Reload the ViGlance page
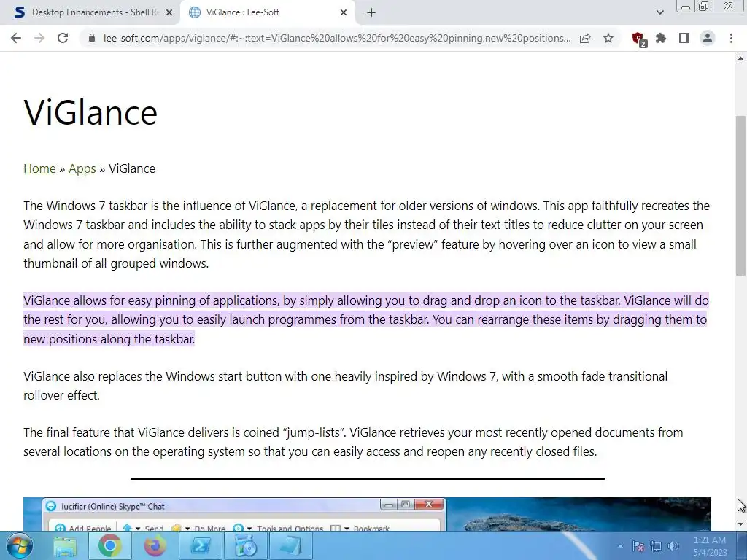The height and width of the screenshot is (560, 747). click(x=63, y=38)
